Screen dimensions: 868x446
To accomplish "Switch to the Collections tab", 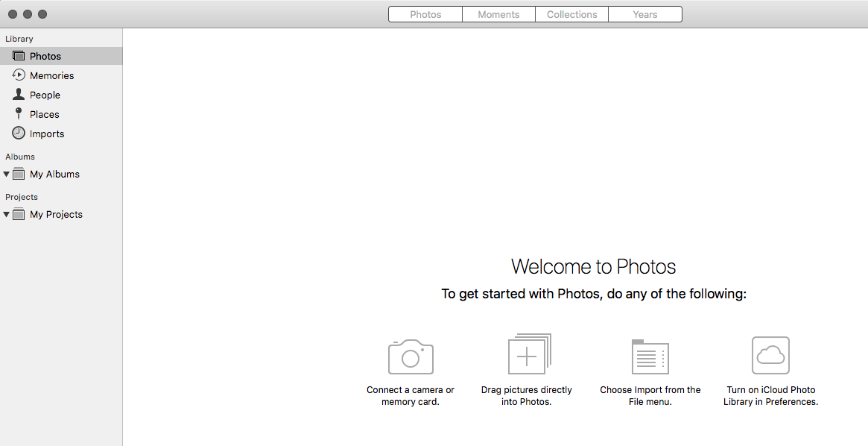I will (572, 14).
